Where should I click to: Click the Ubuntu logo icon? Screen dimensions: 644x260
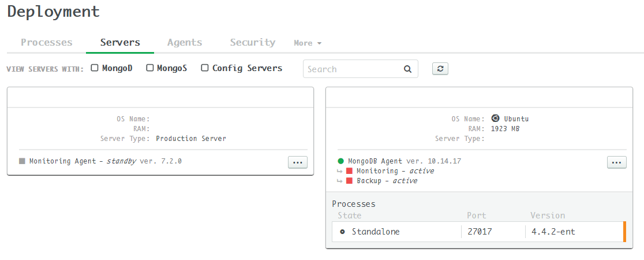pos(496,118)
